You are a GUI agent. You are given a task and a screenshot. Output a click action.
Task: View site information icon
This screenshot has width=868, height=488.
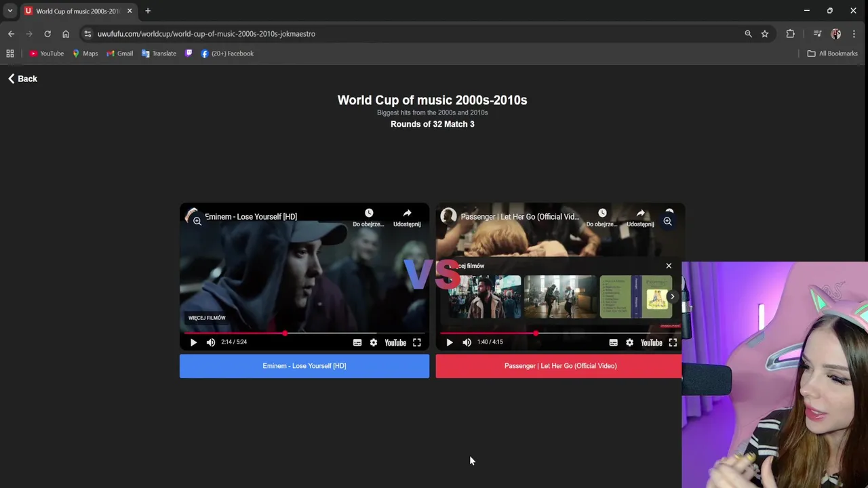(x=87, y=34)
